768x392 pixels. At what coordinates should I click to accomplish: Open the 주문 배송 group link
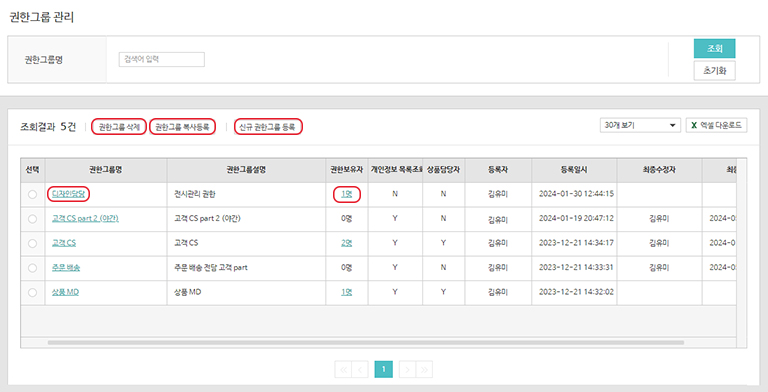tap(66, 268)
